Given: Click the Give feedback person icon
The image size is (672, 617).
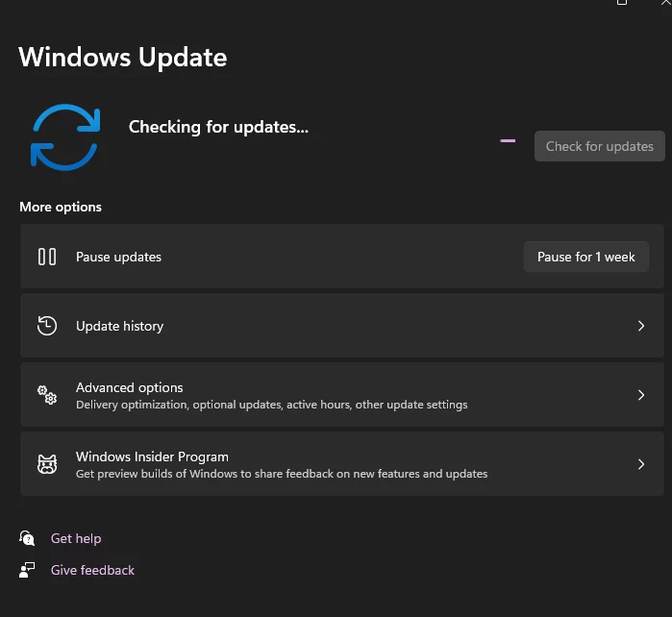Looking at the screenshot, I should (x=27, y=570).
